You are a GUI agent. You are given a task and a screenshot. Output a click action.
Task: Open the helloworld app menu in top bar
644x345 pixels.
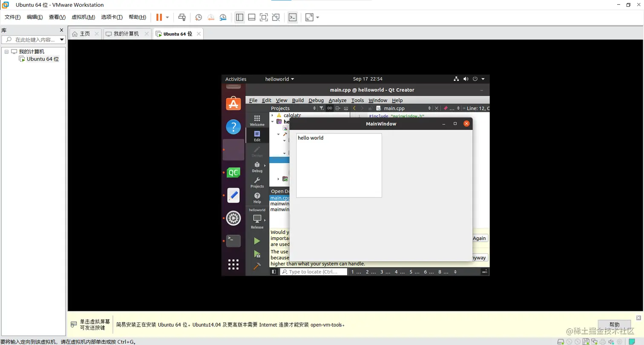click(x=279, y=79)
